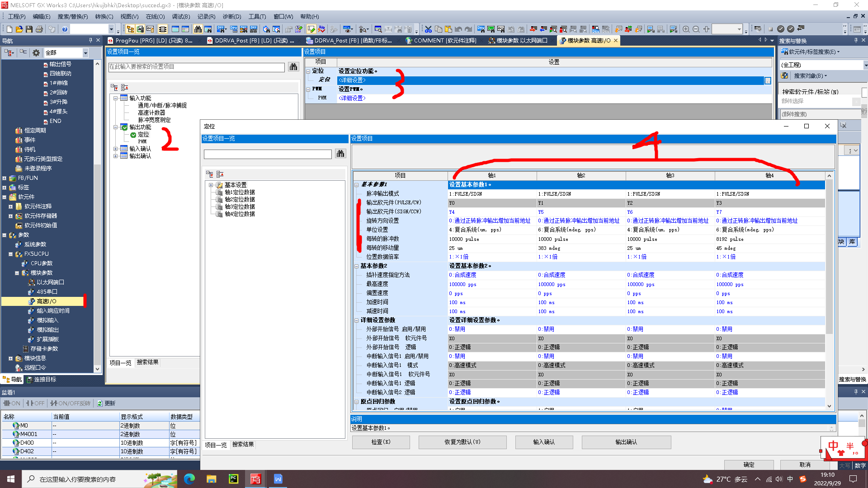Screen dimensions: 868x488
Task: Open the 全部 filter dropdown in navigation
Action: coord(85,53)
